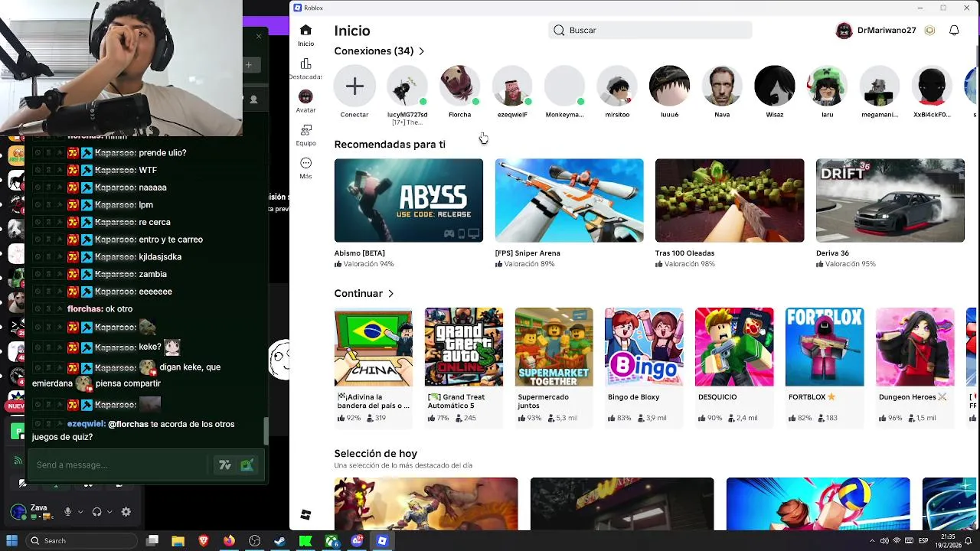Open Brave browser from taskbar
The width and height of the screenshot is (980, 551).
(204, 541)
